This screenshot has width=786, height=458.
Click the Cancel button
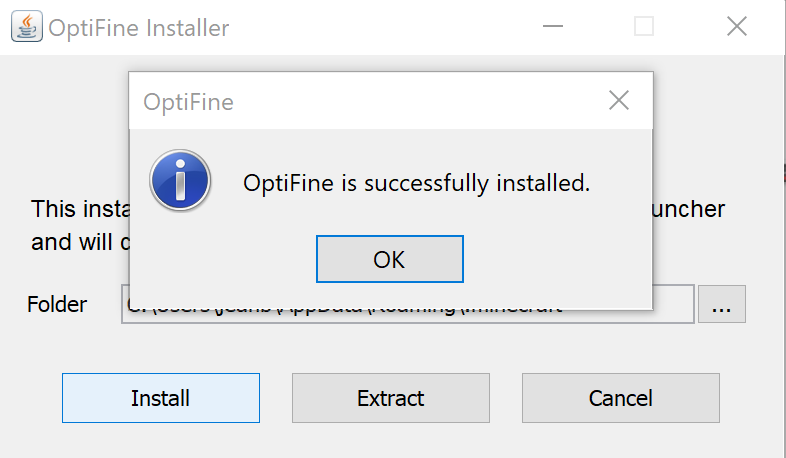tap(620, 398)
